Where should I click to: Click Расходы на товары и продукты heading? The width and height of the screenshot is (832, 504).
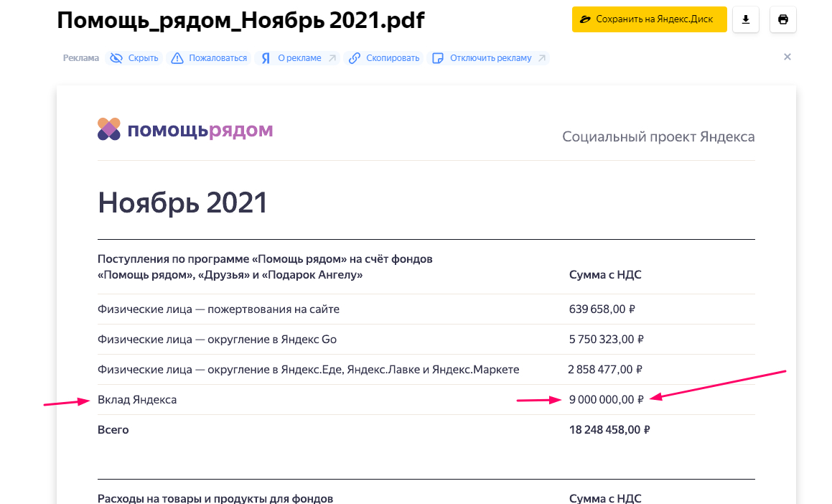click(215, 498)
